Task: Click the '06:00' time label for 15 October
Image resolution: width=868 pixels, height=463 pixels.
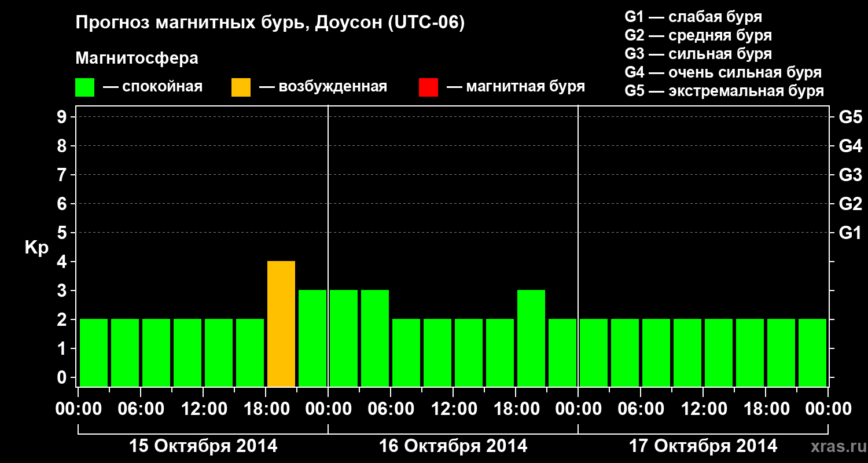Action: click(x=141, y=409)
